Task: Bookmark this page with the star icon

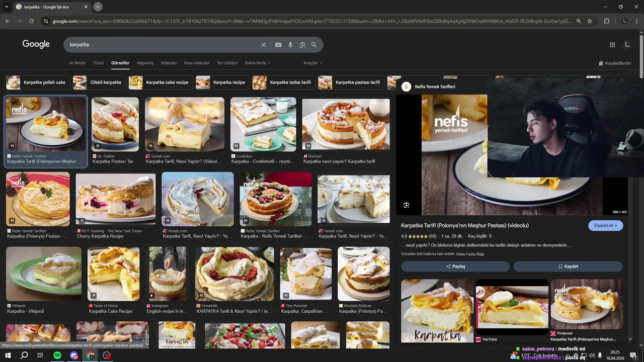Action: tap(590, 21)
